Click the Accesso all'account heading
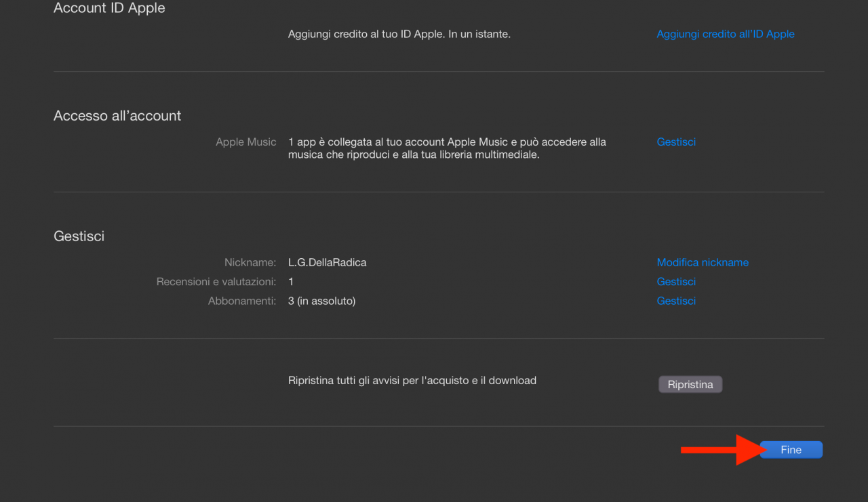This screenshot has height=502, width=868. click(x=117, y=116)
